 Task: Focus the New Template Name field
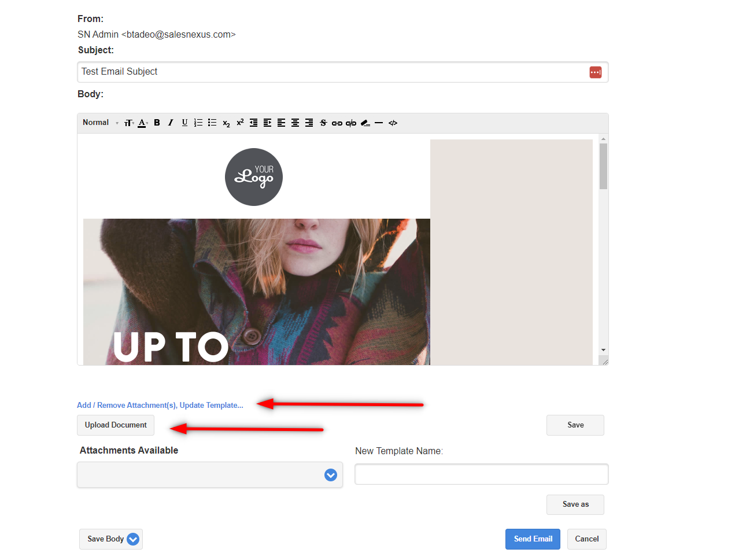click(482, 474)
